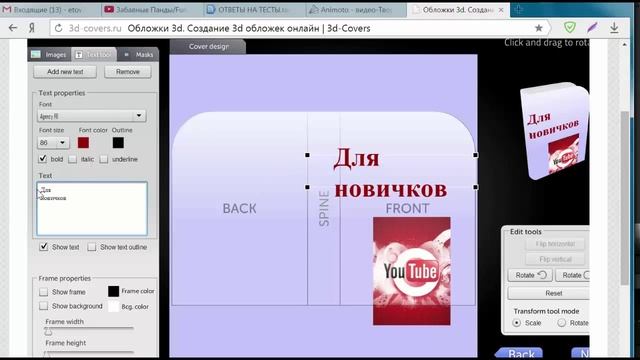Reload the page with the refresh icon

(59, 28)
